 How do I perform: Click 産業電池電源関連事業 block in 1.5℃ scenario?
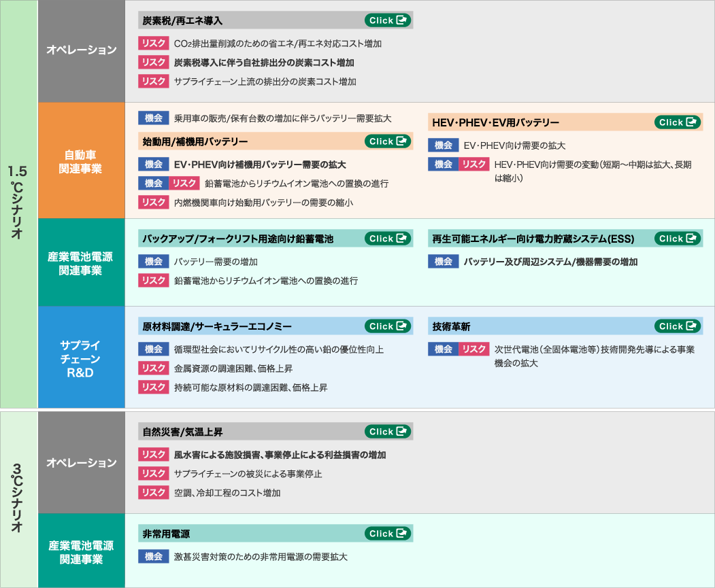[x=81, y=262]
